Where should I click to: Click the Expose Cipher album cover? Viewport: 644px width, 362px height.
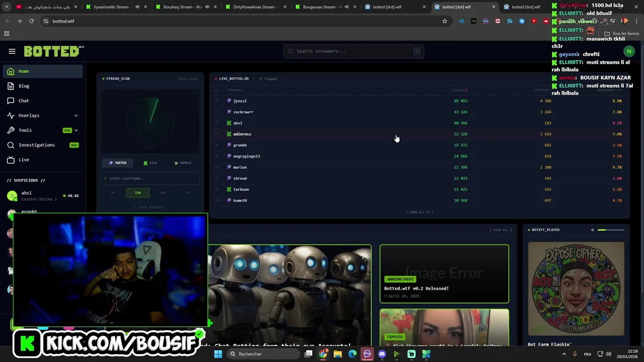click(576, 289)
